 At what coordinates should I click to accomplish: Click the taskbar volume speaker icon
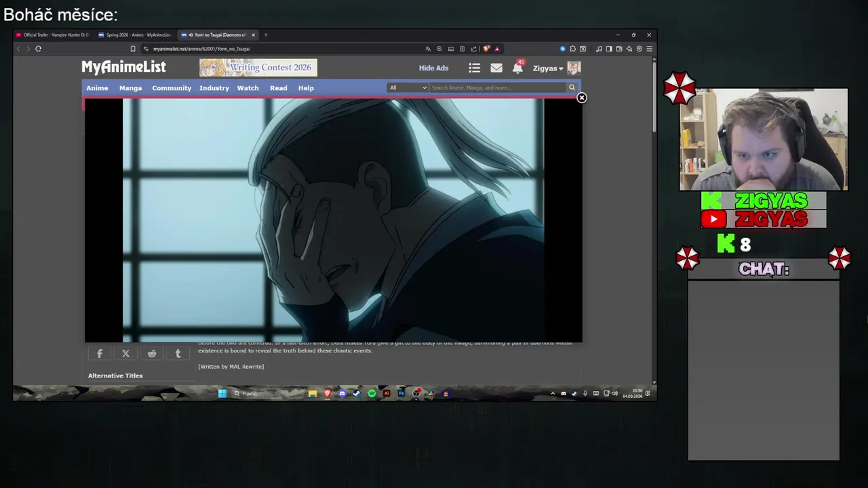pos(615,393)
